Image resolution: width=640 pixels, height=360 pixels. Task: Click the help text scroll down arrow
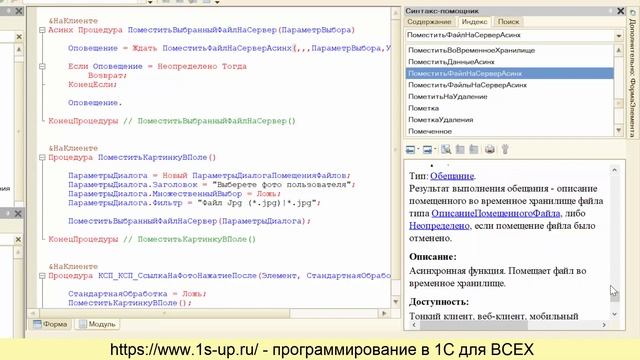[615, 314]
